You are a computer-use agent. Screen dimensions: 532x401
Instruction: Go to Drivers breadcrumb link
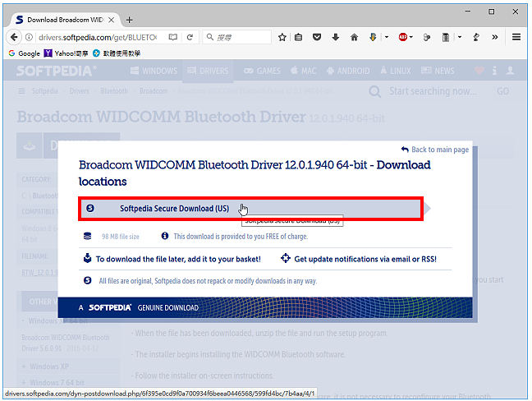[79, 91]
